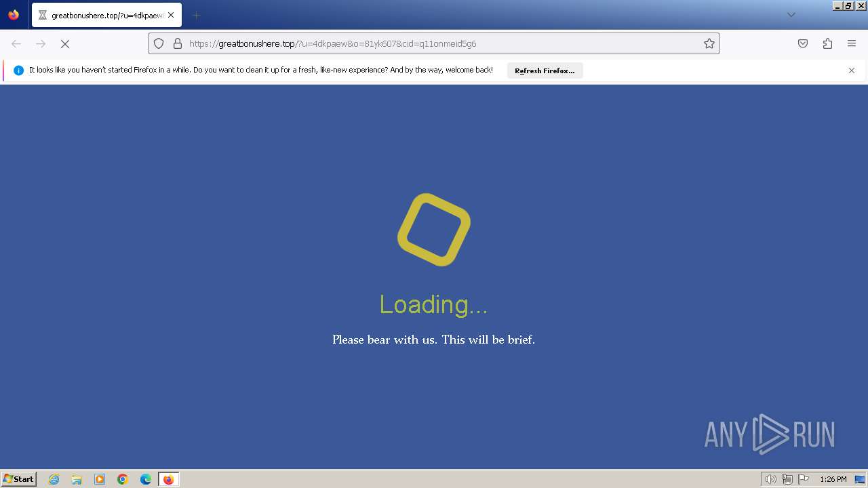The height and width of the screenshot is (488, 868).
Task: Click the Refresh Firefox button
Action: tap(545, 70)
